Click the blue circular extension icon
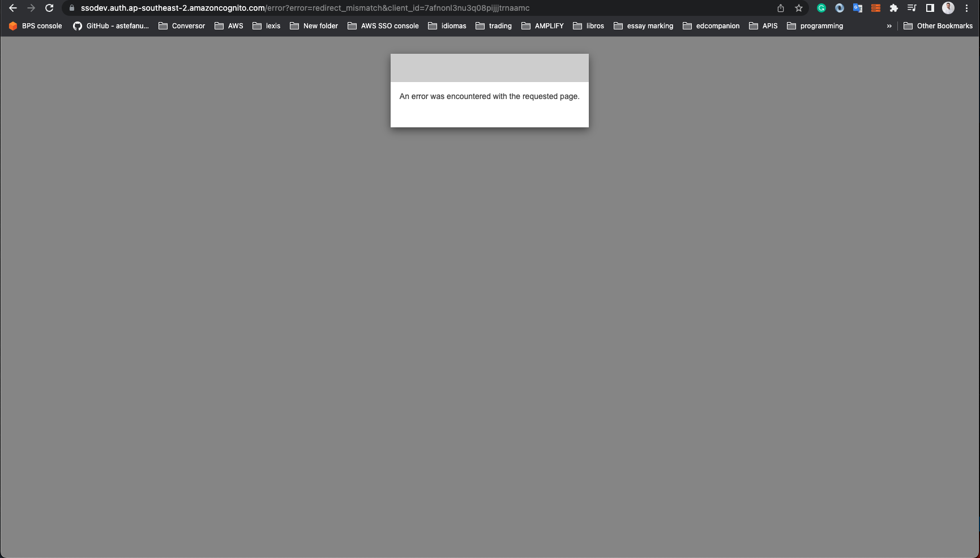 click(840, 8)
